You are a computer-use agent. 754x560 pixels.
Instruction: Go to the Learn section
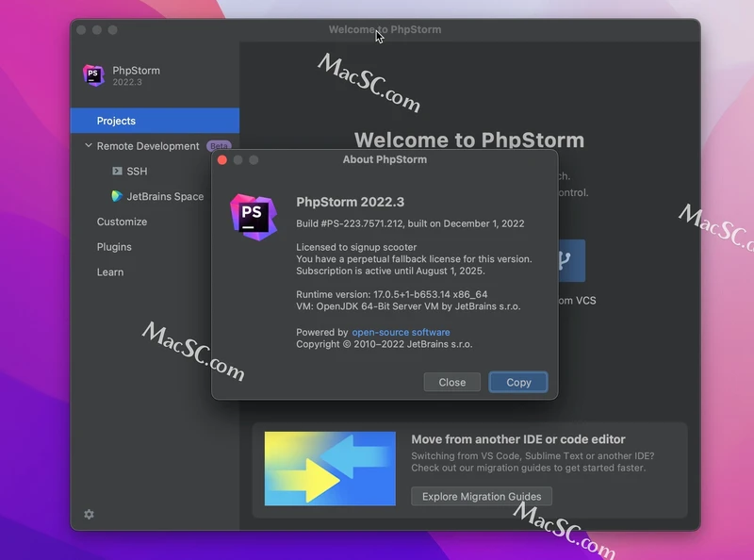110,272
